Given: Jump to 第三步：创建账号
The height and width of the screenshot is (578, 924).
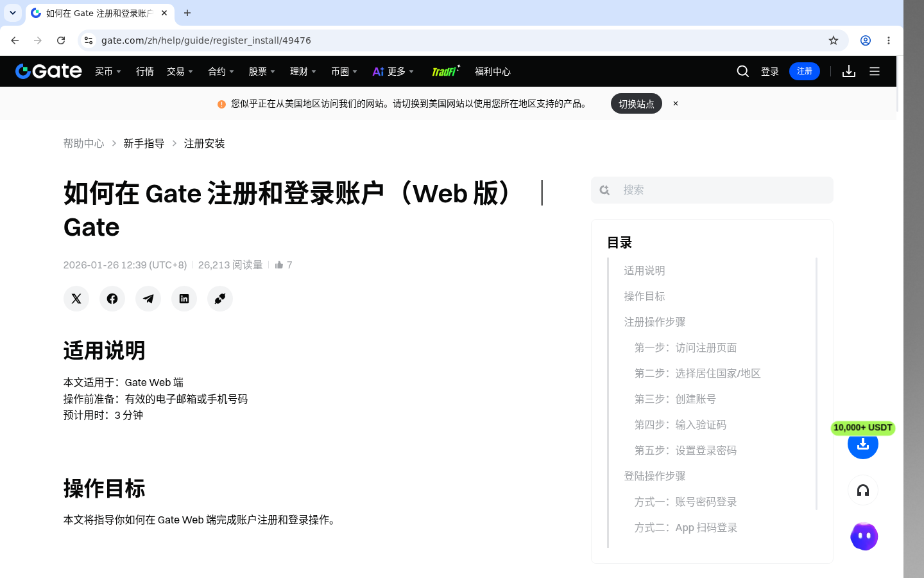Looking at the screenshot, I should point(675,399).
